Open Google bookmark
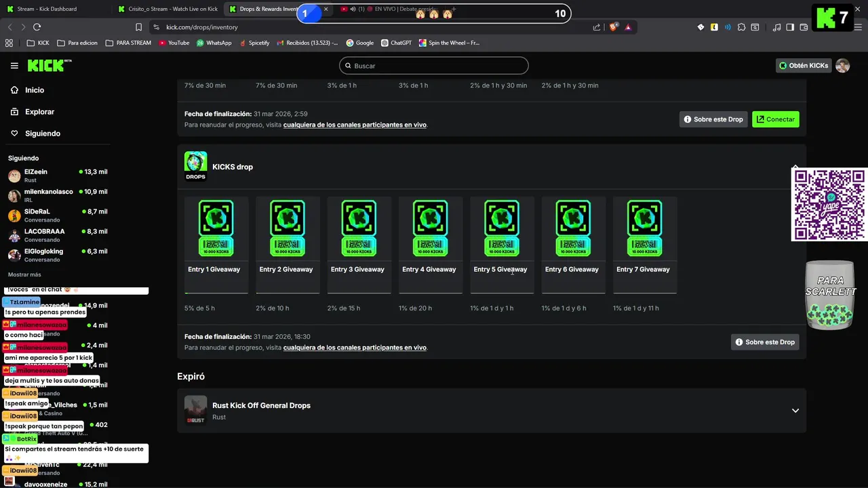 [x=360, y=43]
